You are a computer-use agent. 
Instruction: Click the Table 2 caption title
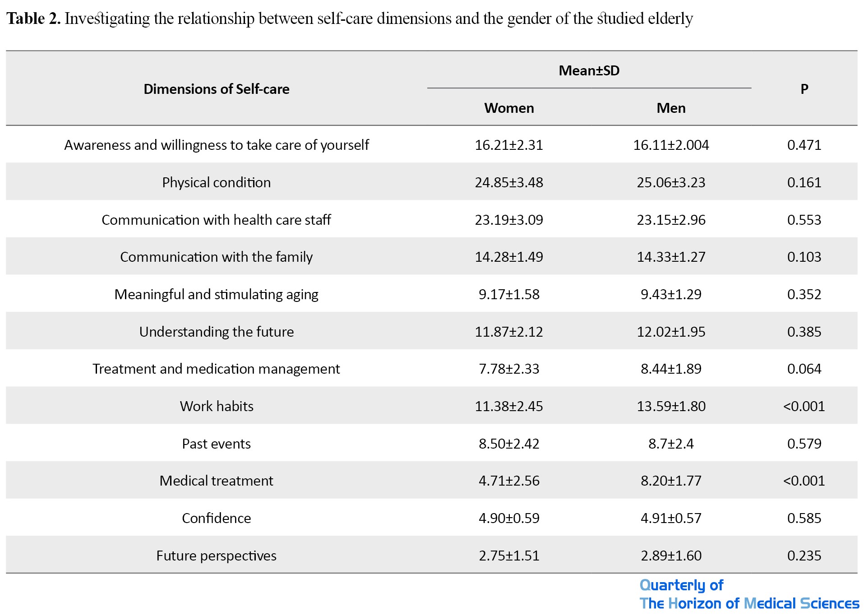349,19
